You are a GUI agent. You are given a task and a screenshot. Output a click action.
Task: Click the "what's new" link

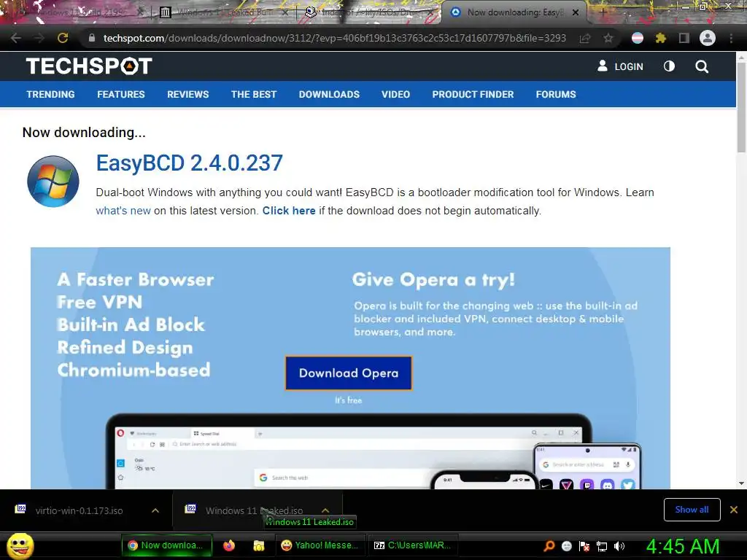pyautogui.click(x=123, y=211)
